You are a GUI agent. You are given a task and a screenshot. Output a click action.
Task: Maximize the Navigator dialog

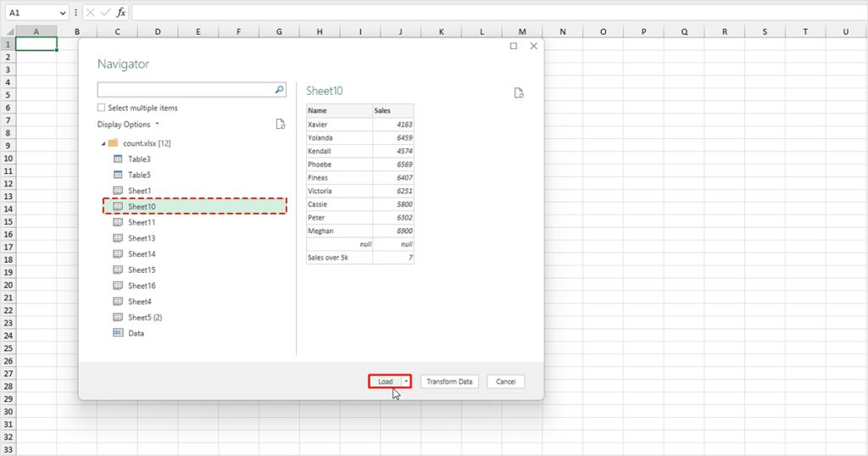point(514,46)
